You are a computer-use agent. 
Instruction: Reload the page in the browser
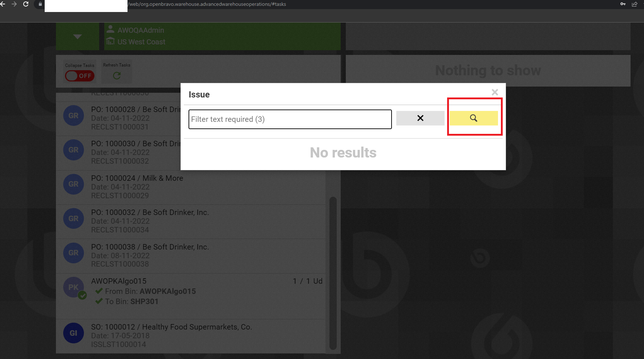[x=26, y=4]
